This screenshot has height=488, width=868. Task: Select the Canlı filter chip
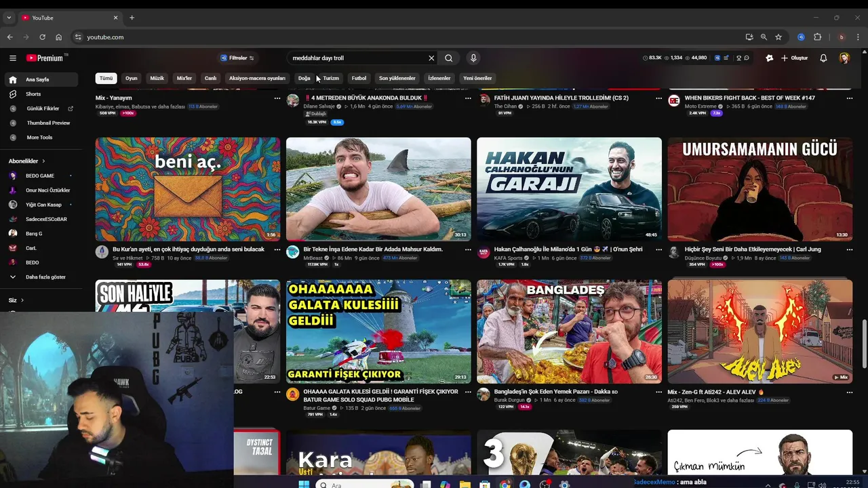pos(211,78)
